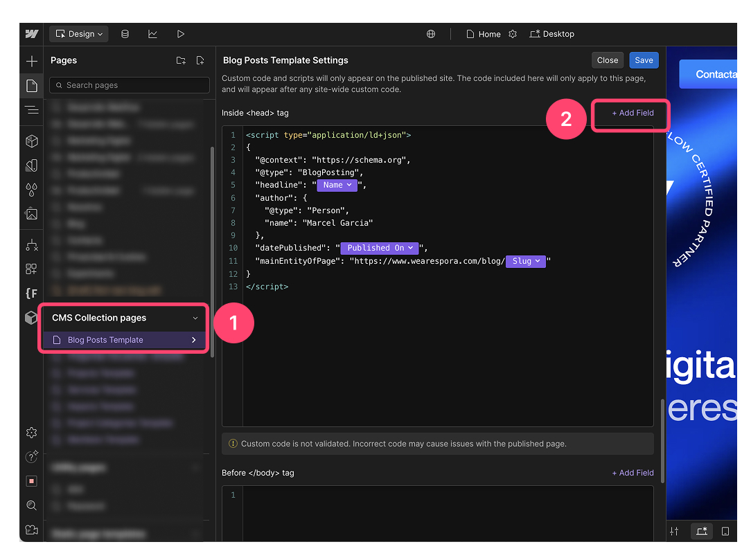Viewport: 751px width, 560px height.
Task: Click the settings panel vertical scrollbar
Action: click(662, 440)
